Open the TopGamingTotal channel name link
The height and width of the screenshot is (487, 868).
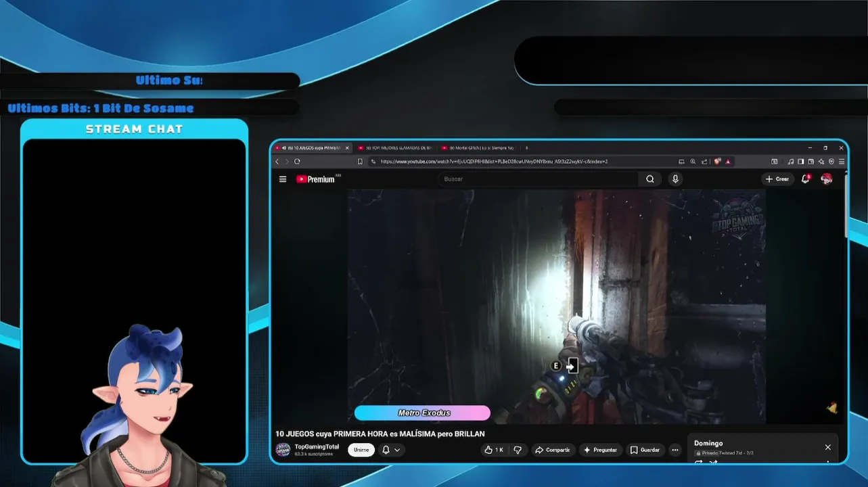pos(317,446)
